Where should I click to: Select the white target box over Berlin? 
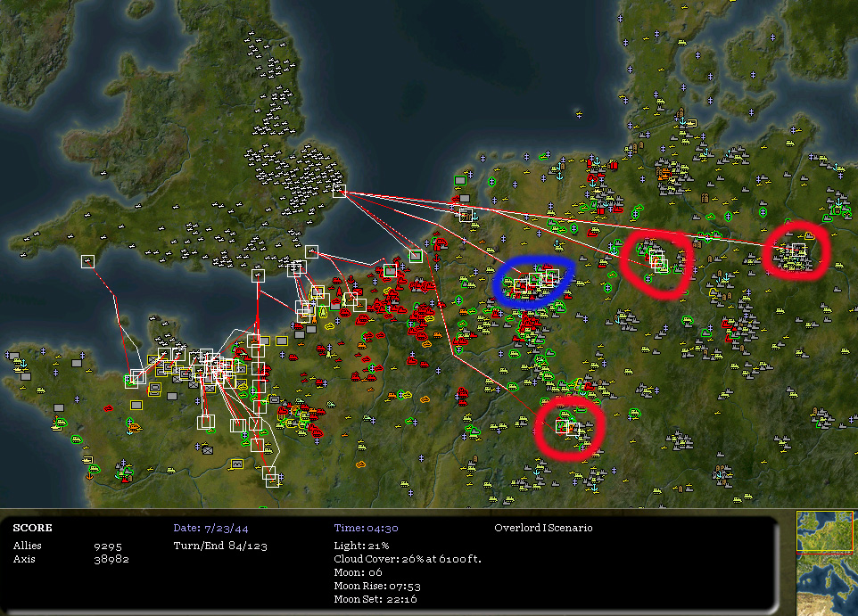(798, 250)
